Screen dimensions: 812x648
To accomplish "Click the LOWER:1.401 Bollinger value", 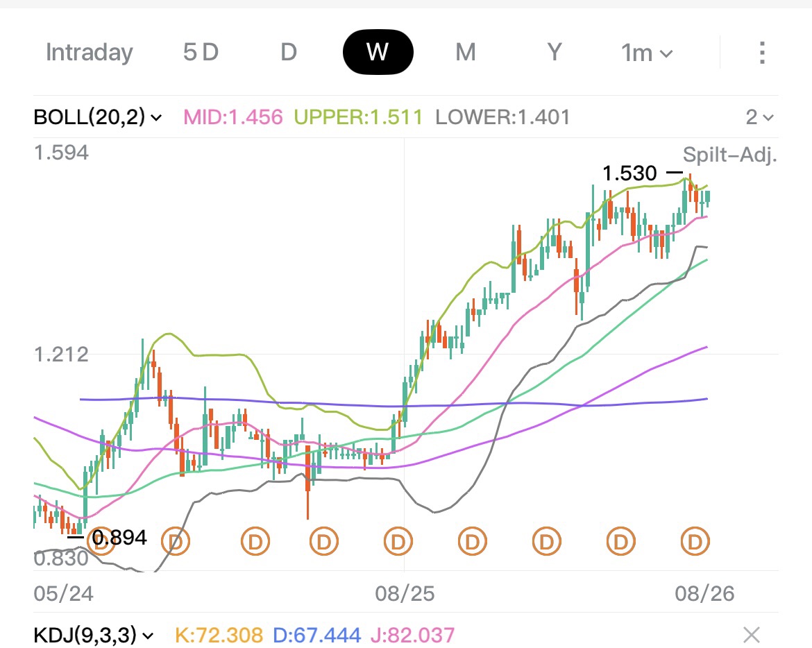I will point(502,117).
